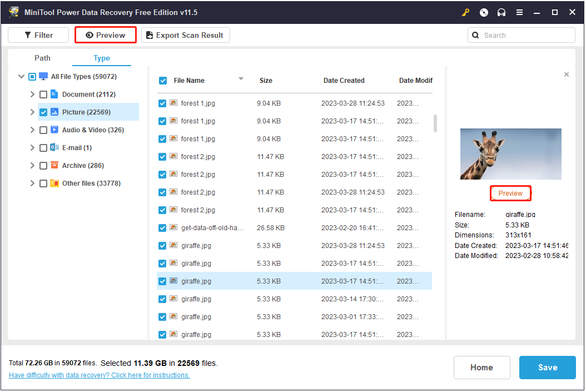Click the giraffe preview thumbnail
586x392 pixels.
[x=510, y=154]
